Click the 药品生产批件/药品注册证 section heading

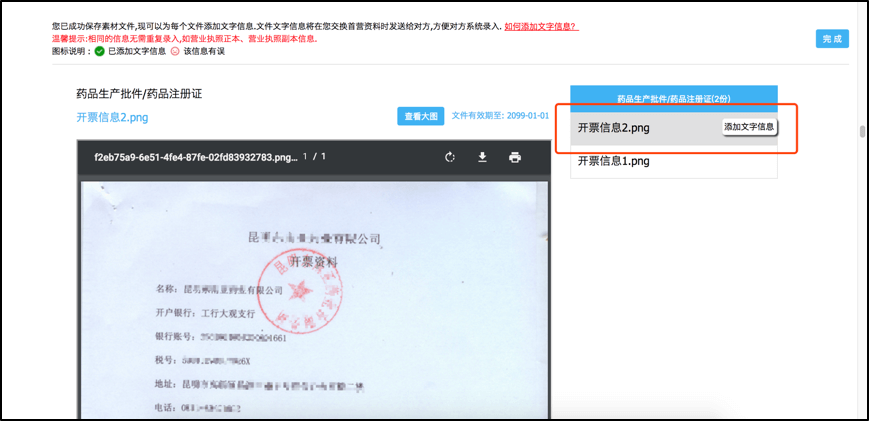(139, 94)
